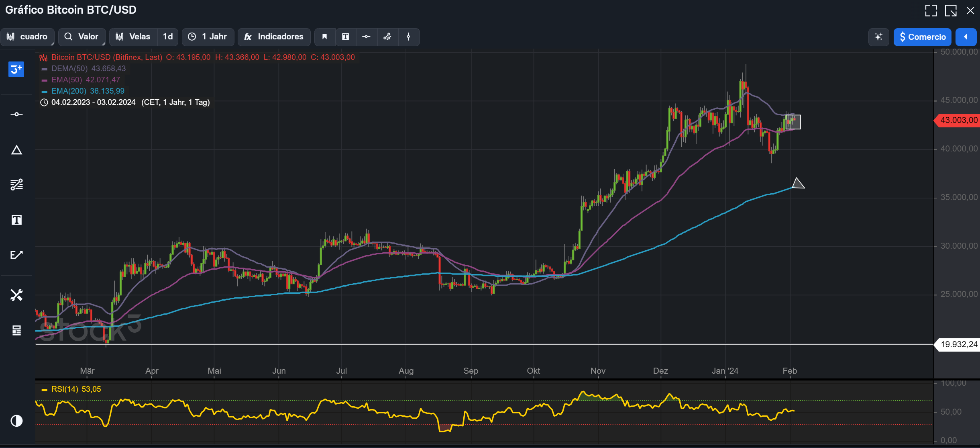This screenshot has width=980, height=448.
Task: Select the trend line drawing icon in top toolbar
Action: [x=387, y=37]
